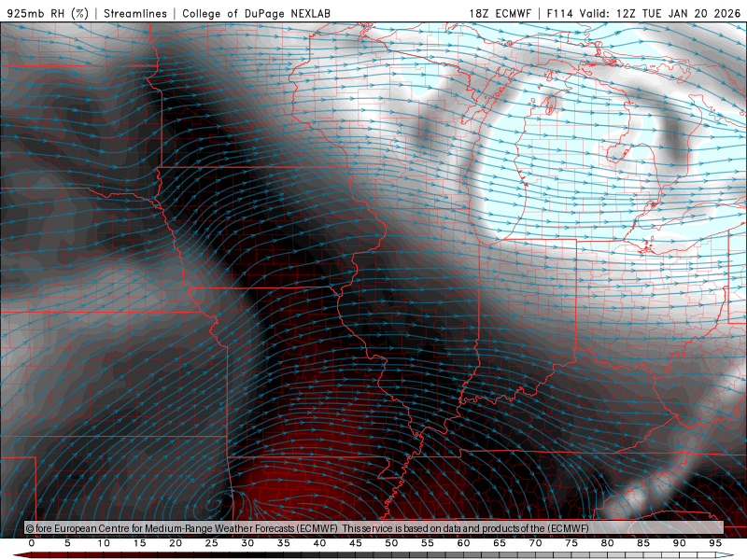Click legend value "45"
Viewport: 747px width, 560px height.
click(x=356, y=543)
